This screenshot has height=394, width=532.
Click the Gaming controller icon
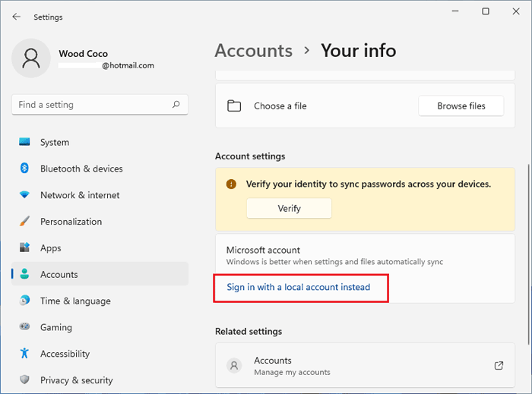(24, 326)
